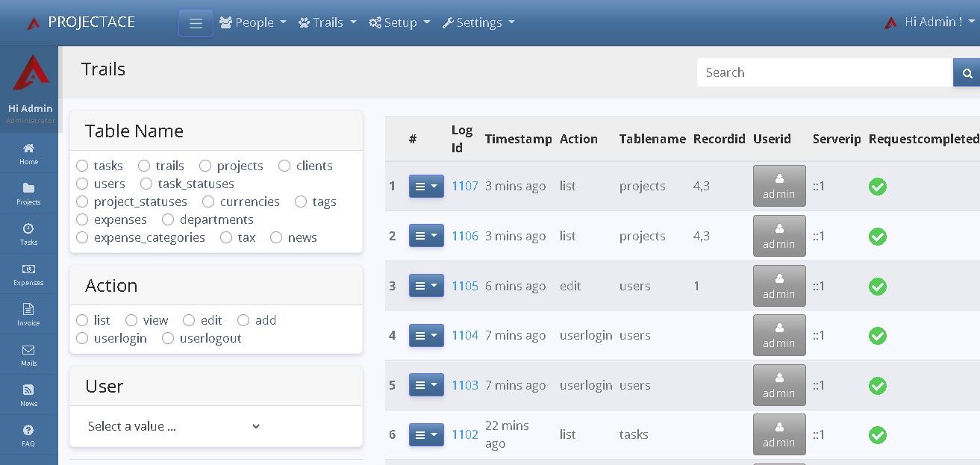980x465 pixels.
Task: Open row actions dropdown for log 1107
Action: [426, 186]
